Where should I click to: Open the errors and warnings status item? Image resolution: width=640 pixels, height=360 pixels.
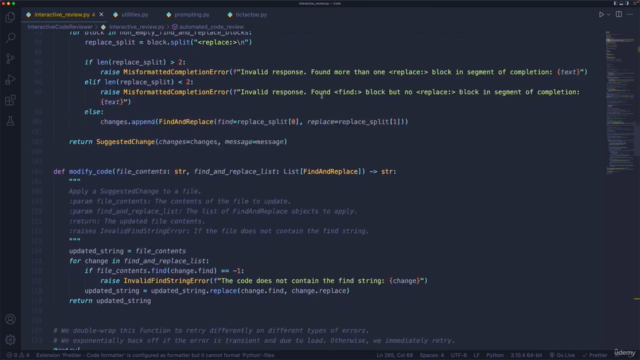(x=18, y=355)
